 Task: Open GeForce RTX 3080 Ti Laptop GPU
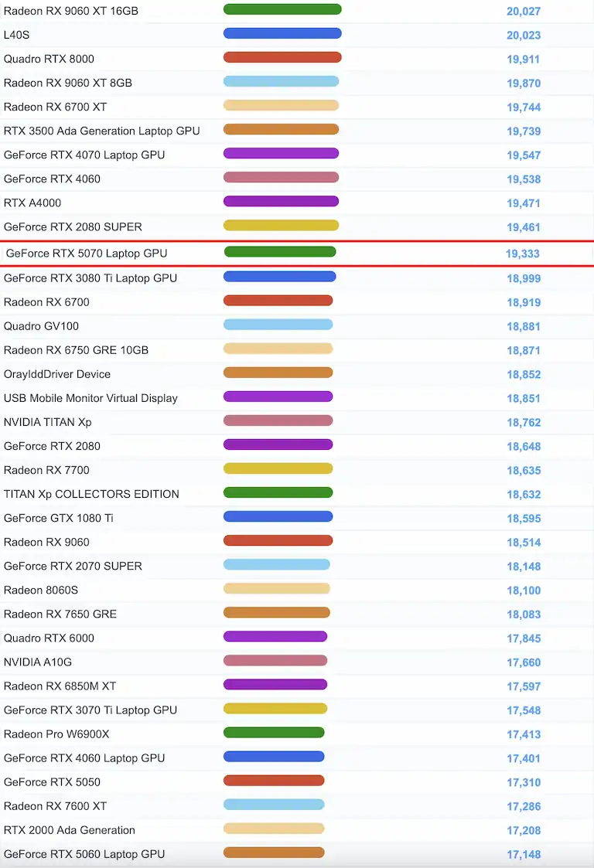click(x=90, y=278)
